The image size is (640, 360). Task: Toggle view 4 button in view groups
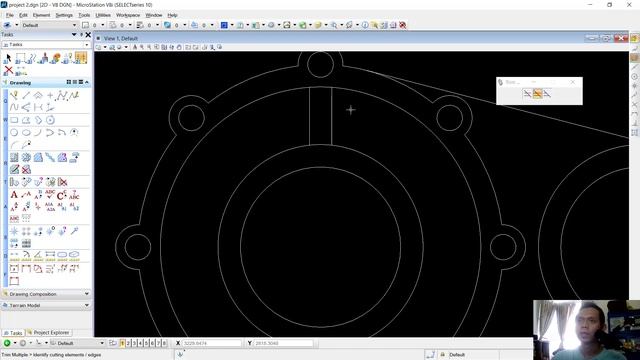(x=140, y=343)
